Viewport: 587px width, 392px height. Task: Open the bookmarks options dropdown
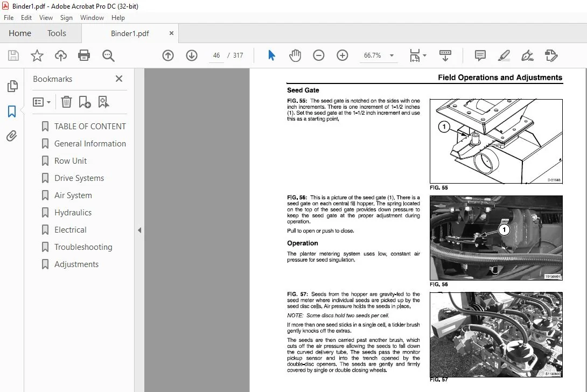click(x=41, y=102)
